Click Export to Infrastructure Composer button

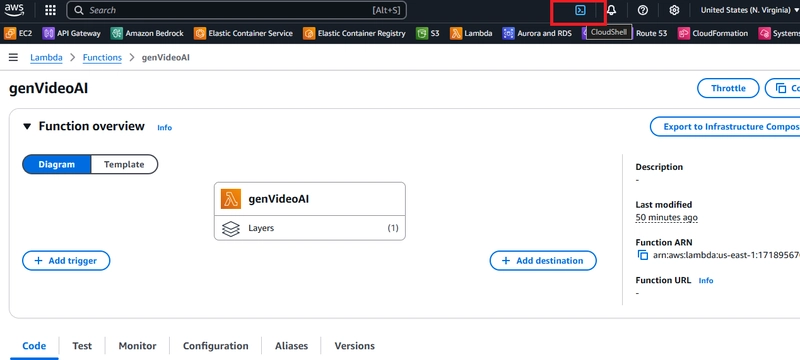725,127
